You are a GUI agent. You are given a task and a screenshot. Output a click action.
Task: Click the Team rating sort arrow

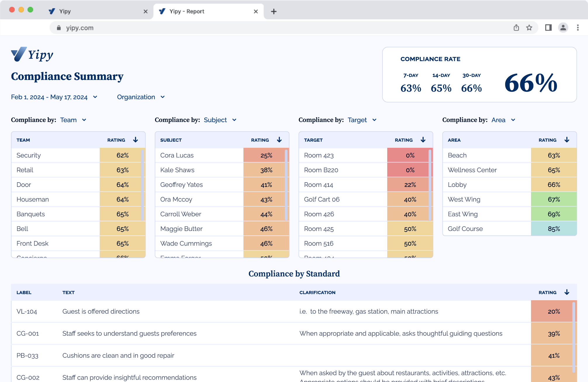click(136, 140)
